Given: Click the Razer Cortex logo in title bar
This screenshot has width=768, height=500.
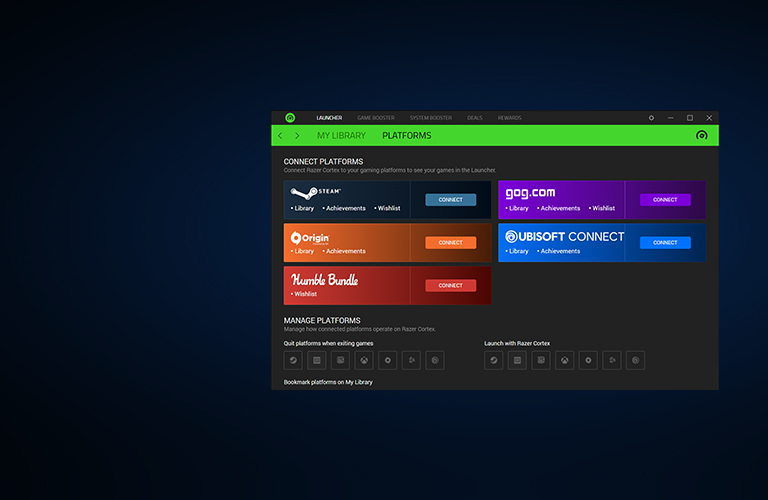Looking at the screenshot, I should coord(290,118).
